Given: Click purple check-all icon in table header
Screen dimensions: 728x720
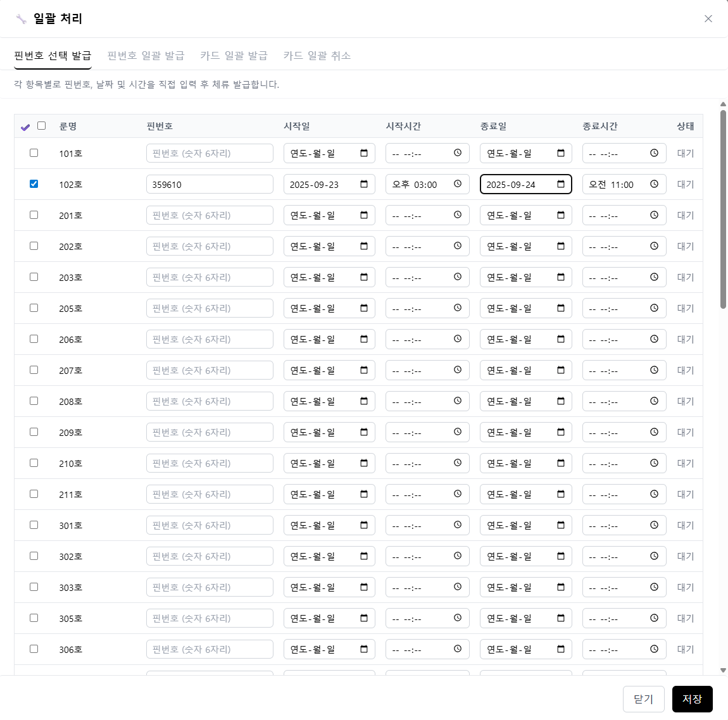Looking at the screenshot, I should 25,127.
